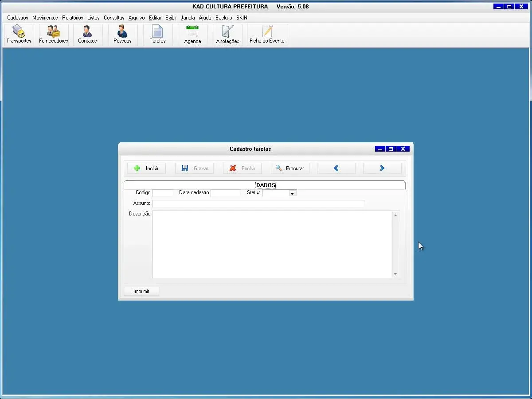Open the Editar menu
Image resolution: width=532 pixels, height=399 pixels.
(x=155, y=18)
